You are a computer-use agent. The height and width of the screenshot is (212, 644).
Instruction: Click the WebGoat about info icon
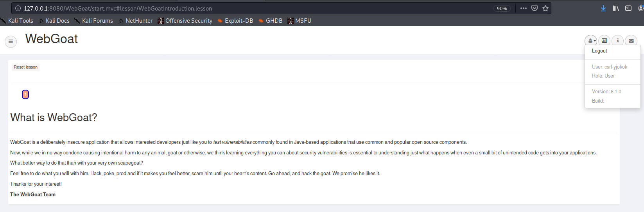tap(618, 40)
